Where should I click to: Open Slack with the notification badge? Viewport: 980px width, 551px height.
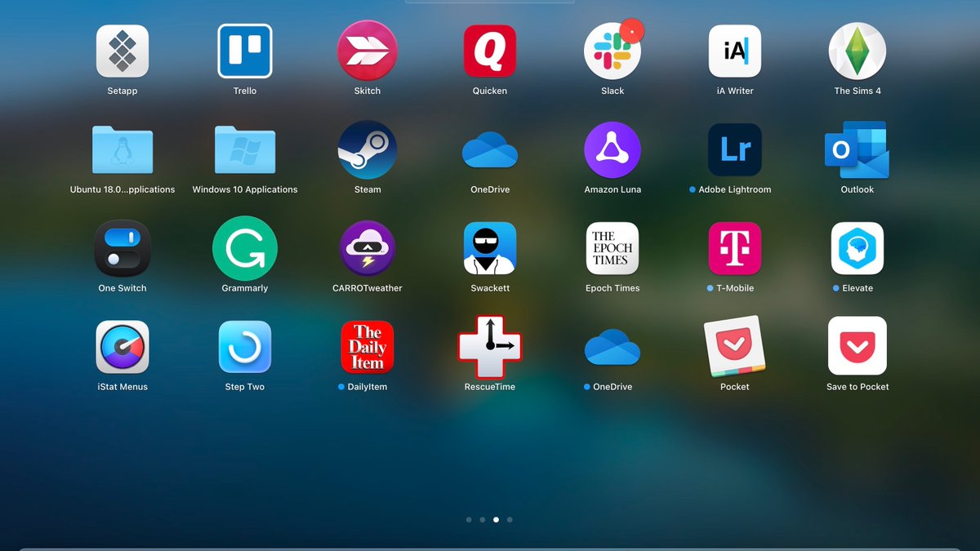(612, 51)
